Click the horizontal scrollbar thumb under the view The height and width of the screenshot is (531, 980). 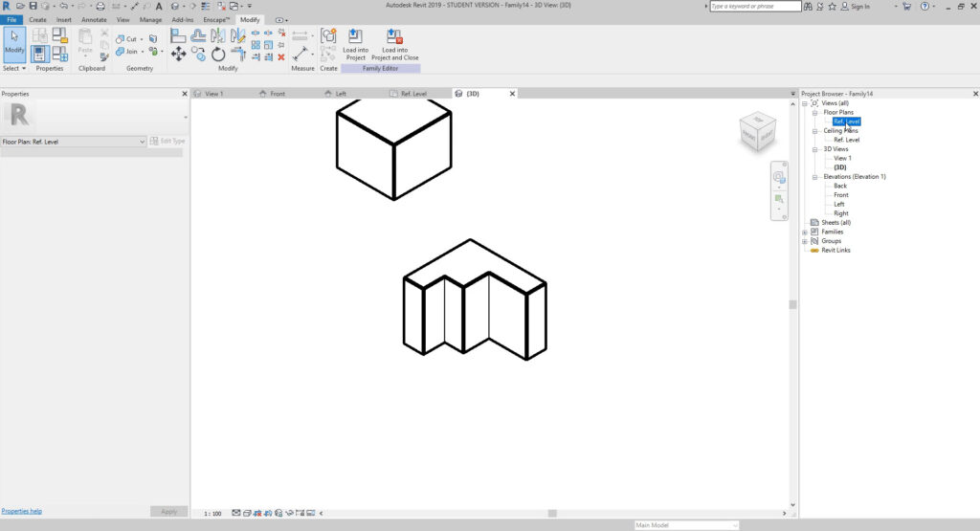click(x=551, y=514)
